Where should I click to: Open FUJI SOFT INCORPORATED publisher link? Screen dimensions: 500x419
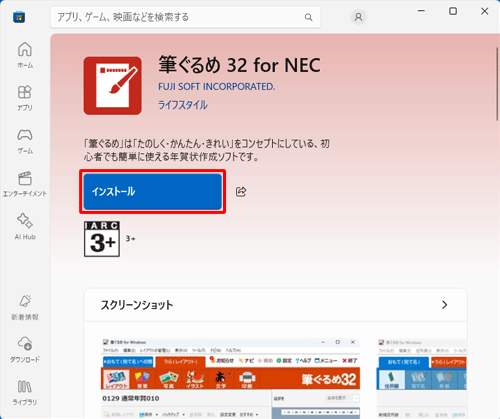pos(217,87)
